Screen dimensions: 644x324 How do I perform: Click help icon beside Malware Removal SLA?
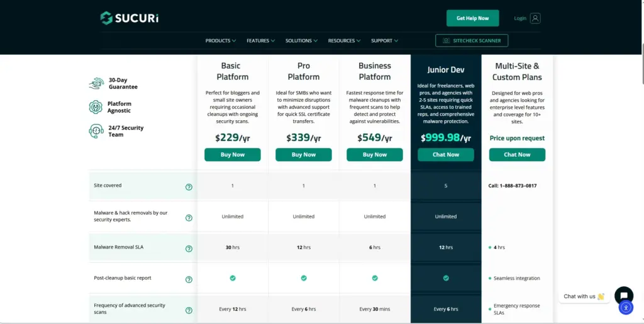tap(189, 249)
